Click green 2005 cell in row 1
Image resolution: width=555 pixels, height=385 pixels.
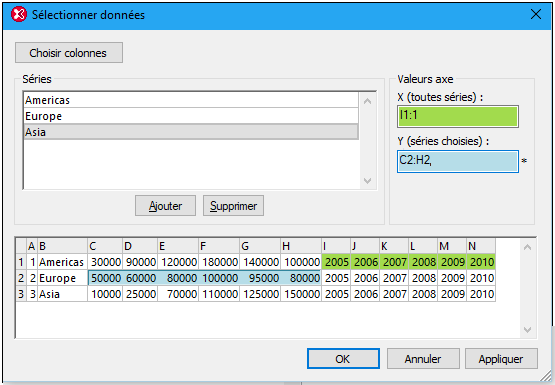point(336,262)
